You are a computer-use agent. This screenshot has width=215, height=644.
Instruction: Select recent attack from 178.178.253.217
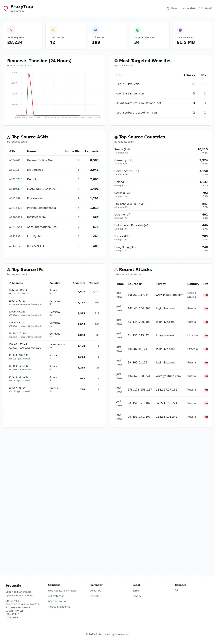pos(161,390)
